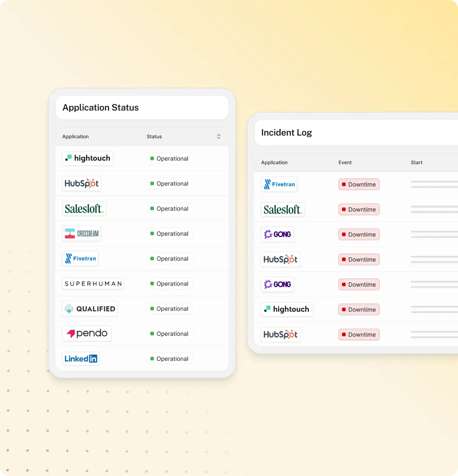Click the Crossbeam application logo
This screenshot has height=476, width=458.
[x=82, y=234]
